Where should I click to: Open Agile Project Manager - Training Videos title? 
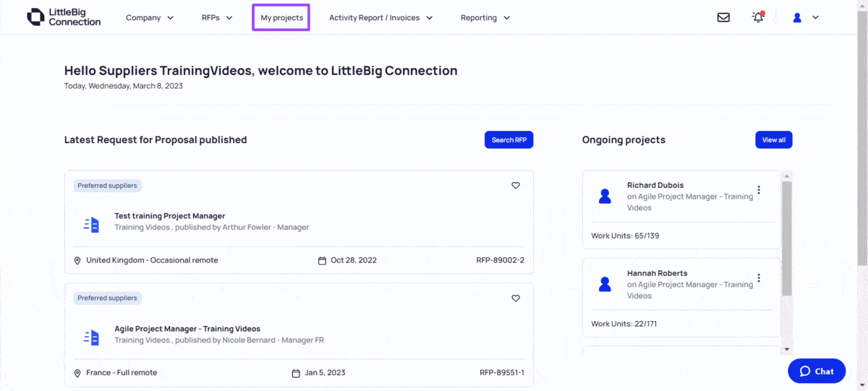[187, 329]
